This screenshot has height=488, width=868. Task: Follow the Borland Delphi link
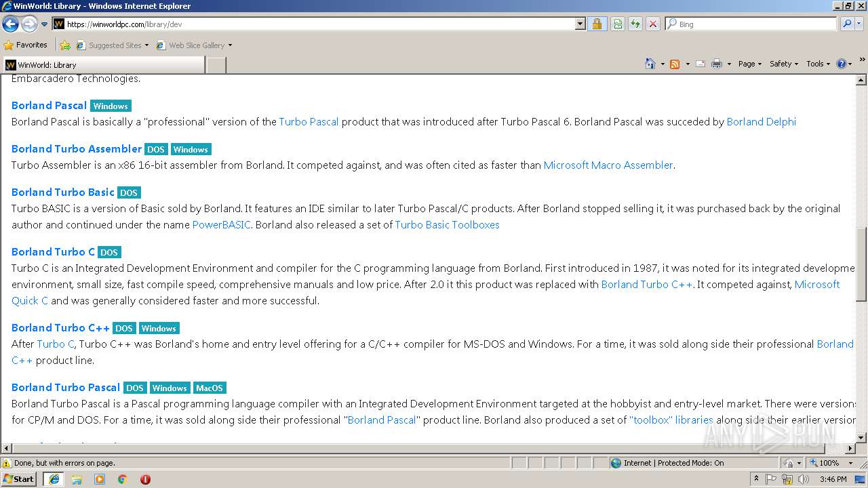(x=761, y=122)
